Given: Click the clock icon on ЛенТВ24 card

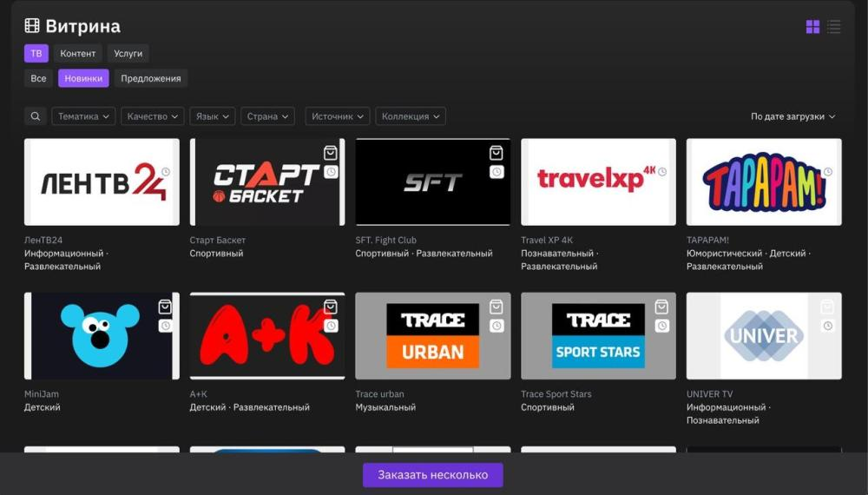Looking at the screenshot, I should [165, 172].
